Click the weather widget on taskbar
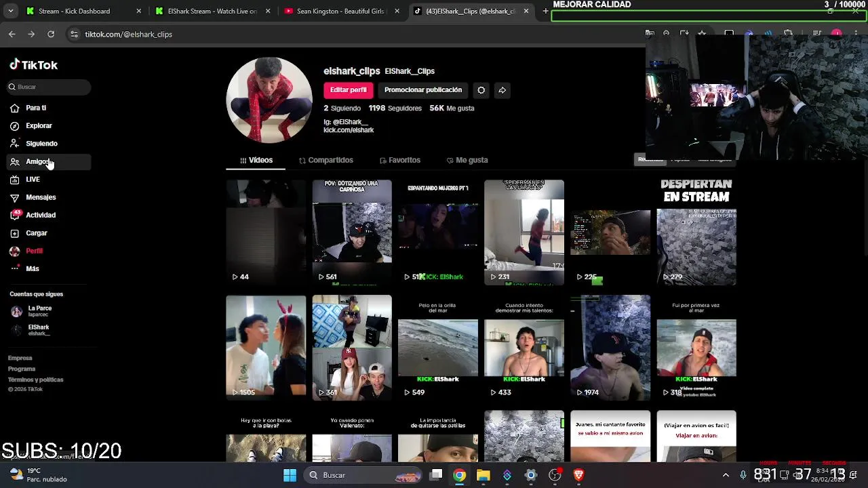Image resolution: width=868 pixels, height=488 pixels. point(39,475)
